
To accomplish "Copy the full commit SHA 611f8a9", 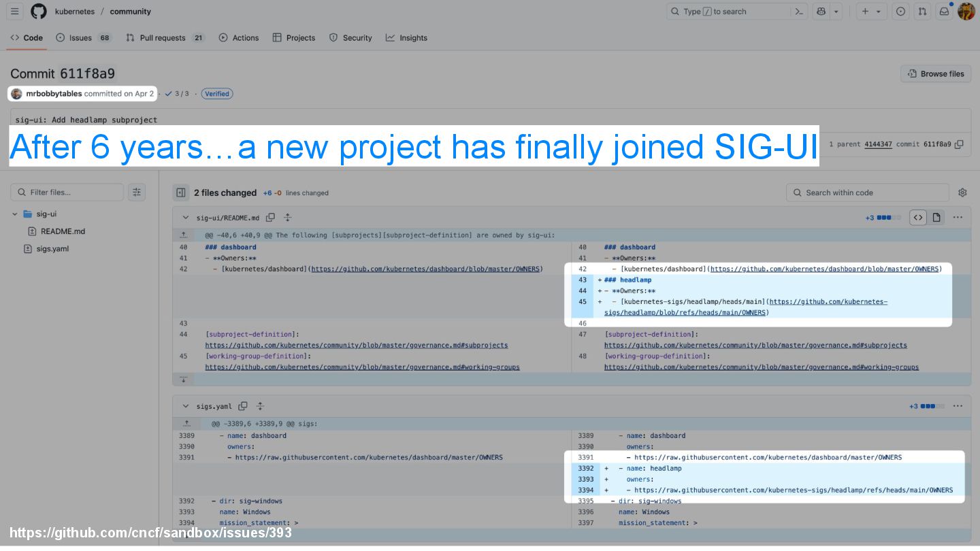I will 959,144.
